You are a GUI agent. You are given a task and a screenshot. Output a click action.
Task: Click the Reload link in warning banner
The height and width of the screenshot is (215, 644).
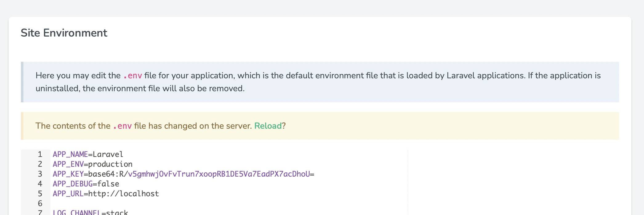tap(268, 126)
